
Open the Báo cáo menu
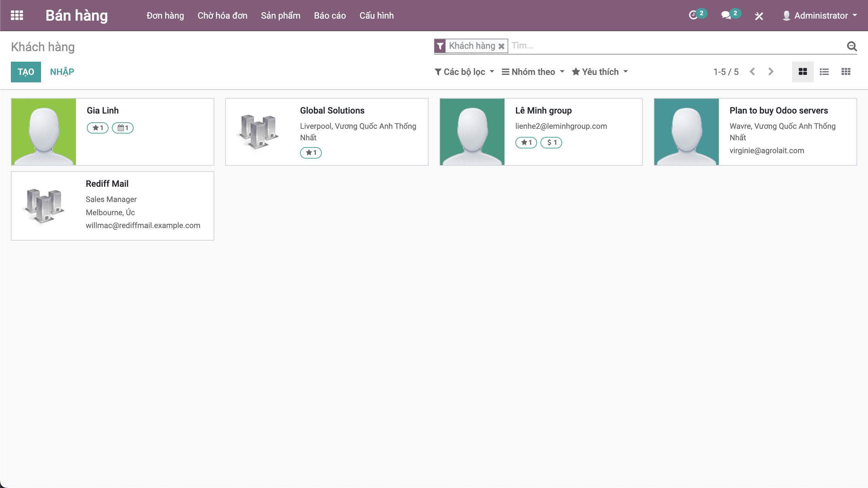pos(330,16)
